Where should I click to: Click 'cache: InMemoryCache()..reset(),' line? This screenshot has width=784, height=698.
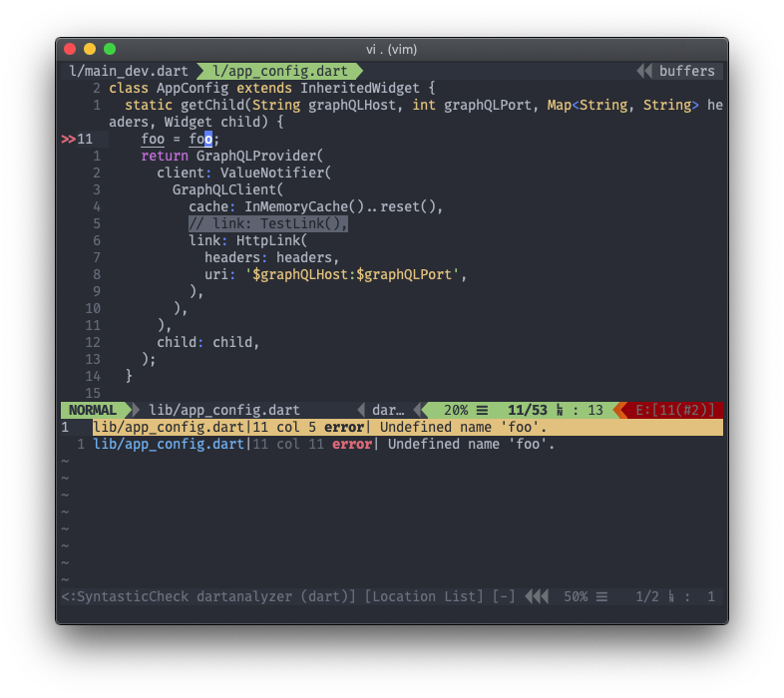(x=315, y=206)
